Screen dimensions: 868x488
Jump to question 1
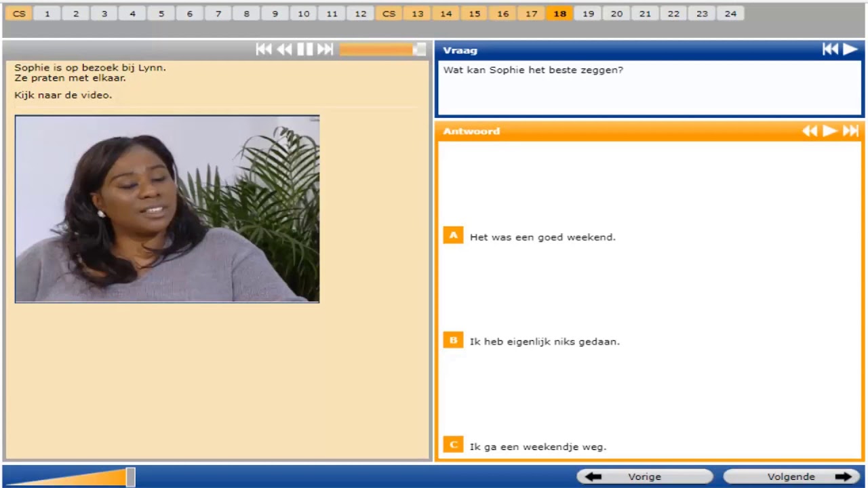47,14
